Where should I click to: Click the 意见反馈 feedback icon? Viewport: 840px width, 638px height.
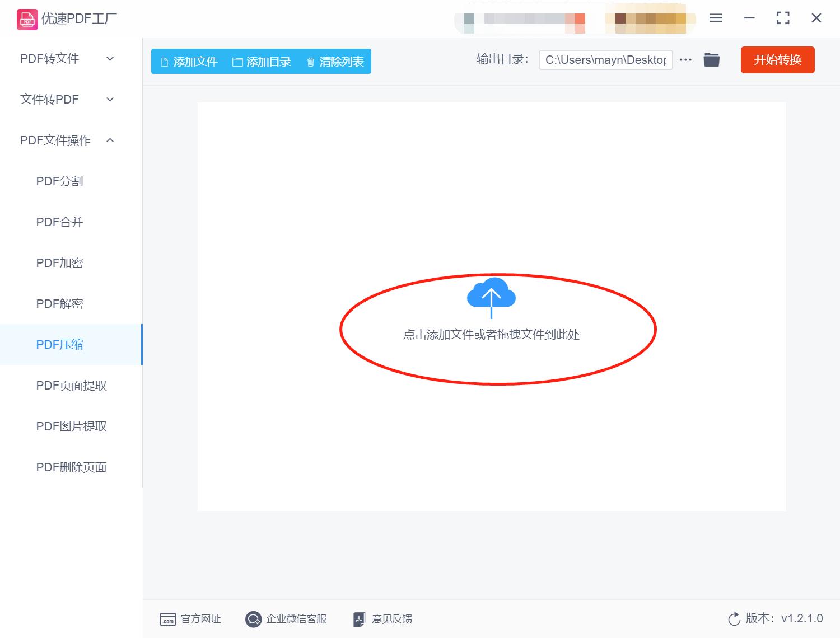point(359,619)
